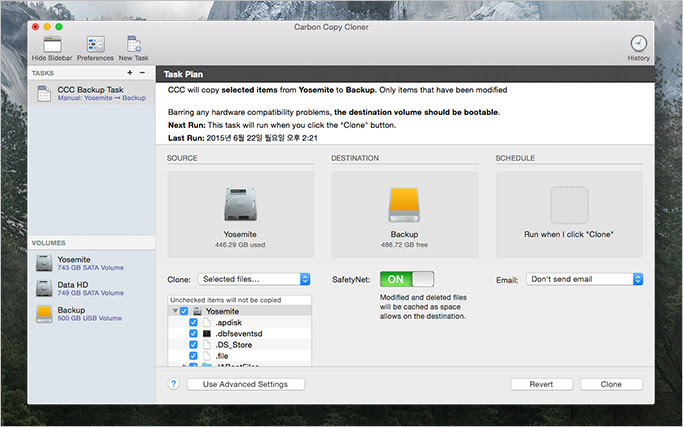Select the Yosemite volume in sidebar
This screenshot has height=427, width=683.
coord(91,263)
